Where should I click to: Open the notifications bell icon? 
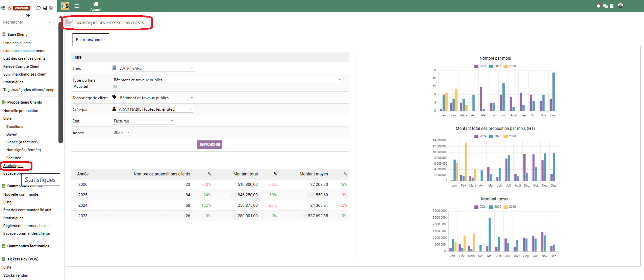598,6
